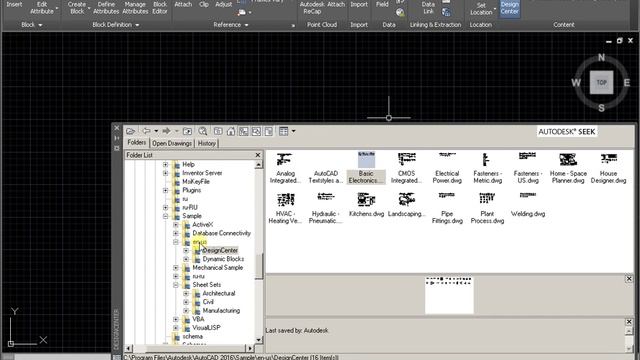
Task: Go back with the DesignCenter Back arrow
Action: 146,131
